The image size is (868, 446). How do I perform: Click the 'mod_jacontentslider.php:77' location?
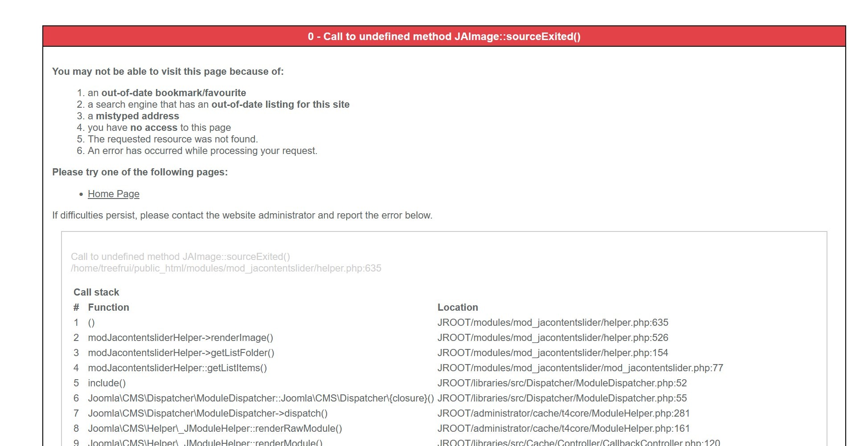[x=580, y=368]
